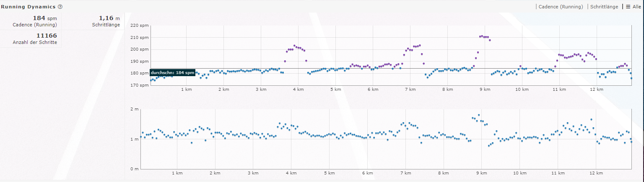
Task: Select the 12 km marker under cadence chart
Action: (x=596, y=90)
